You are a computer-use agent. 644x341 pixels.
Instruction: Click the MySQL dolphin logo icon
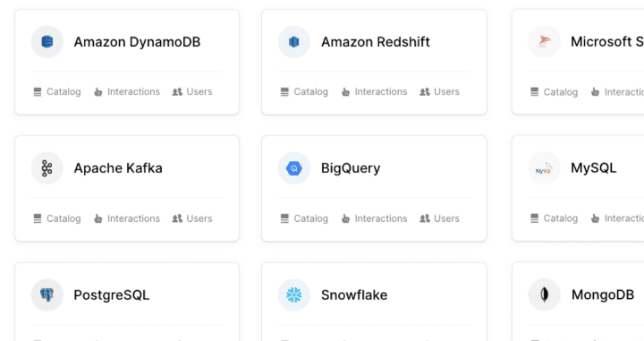544,168
